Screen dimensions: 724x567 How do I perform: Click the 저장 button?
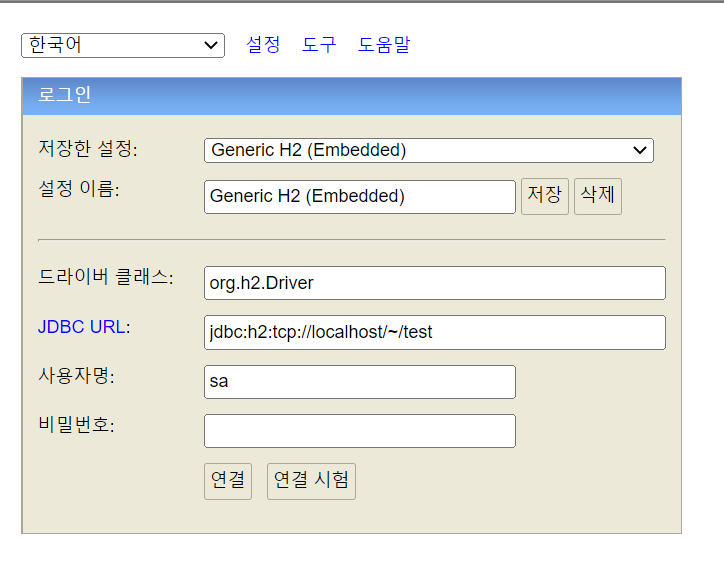545,196
